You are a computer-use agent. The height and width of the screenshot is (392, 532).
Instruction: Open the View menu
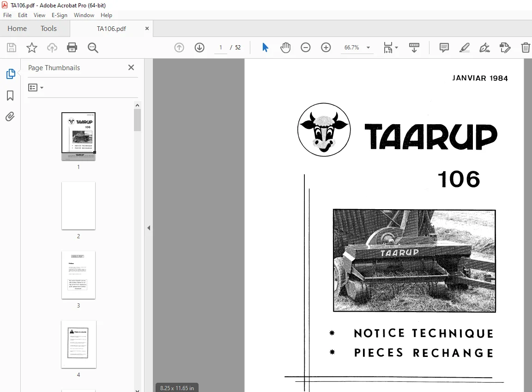pos(39,15)
